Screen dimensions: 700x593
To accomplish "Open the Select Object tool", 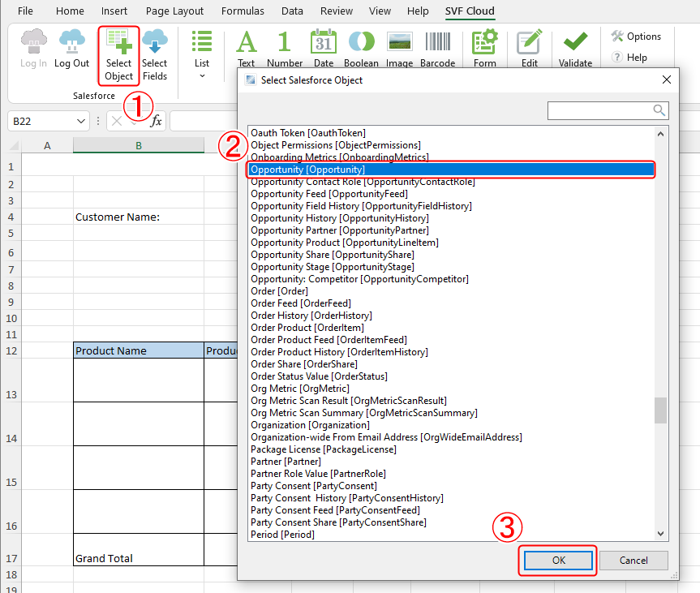I will (118, 55).
